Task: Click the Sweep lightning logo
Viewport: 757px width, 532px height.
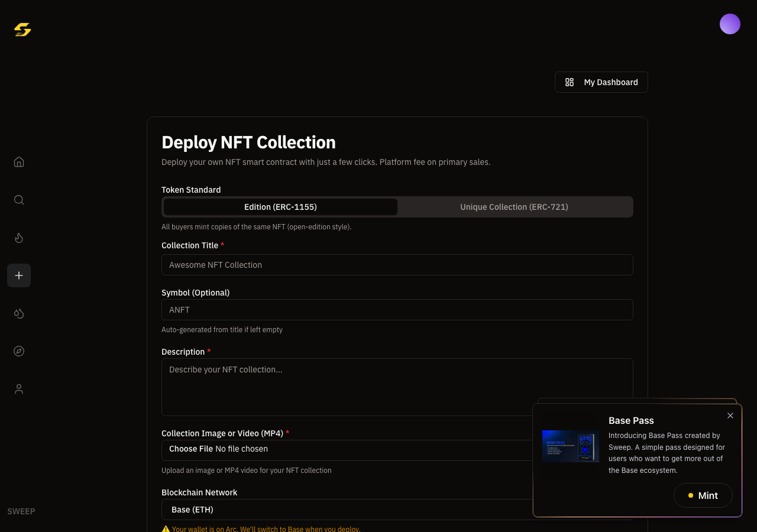Action: click(22, 29)
